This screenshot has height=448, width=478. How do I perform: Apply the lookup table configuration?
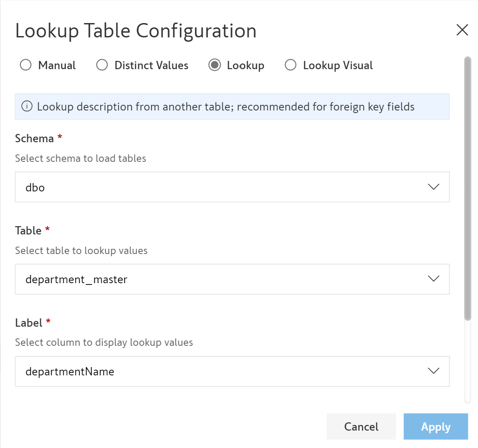[435, 427]
